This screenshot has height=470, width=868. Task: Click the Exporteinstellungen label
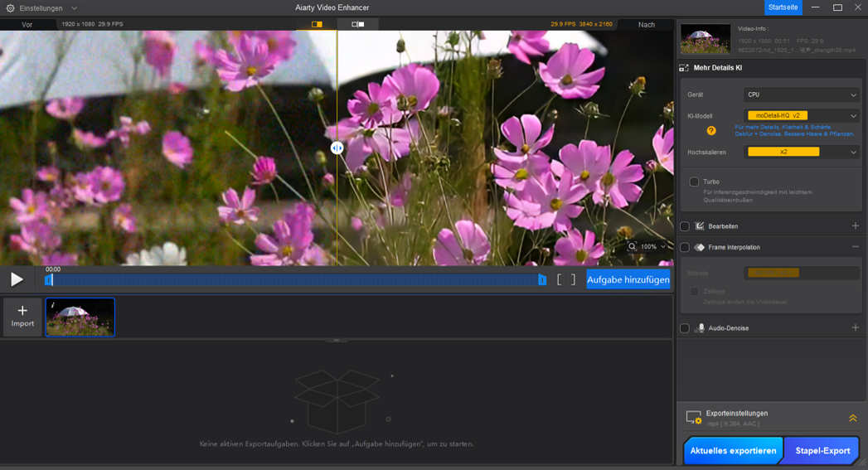click(x=737, y=413)
